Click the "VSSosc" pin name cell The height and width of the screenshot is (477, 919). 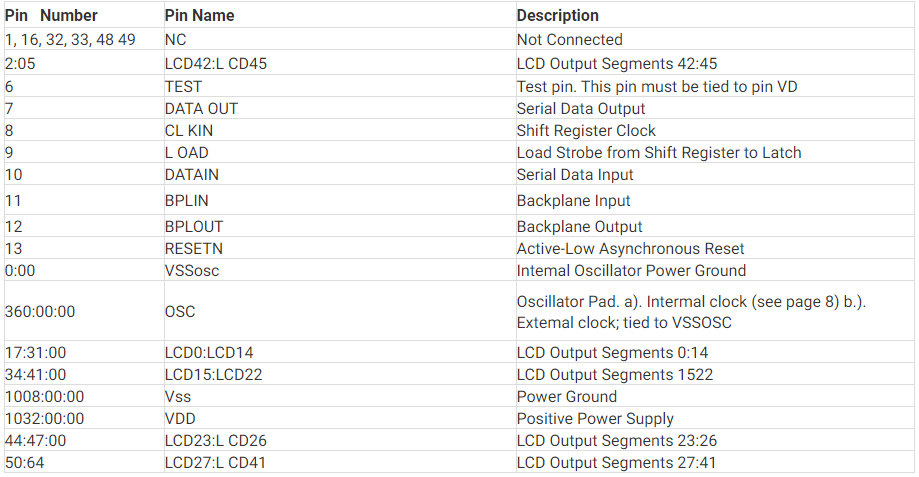[190, 271]
